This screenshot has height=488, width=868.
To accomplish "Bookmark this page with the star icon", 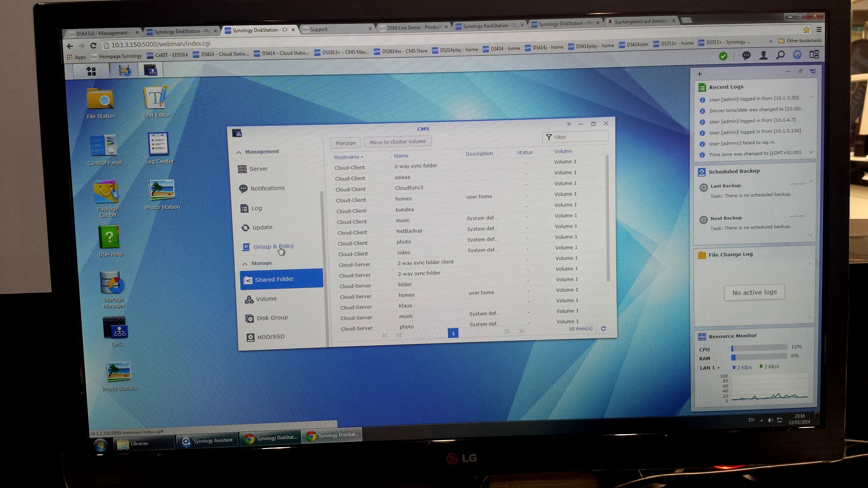I will [806, 30].
